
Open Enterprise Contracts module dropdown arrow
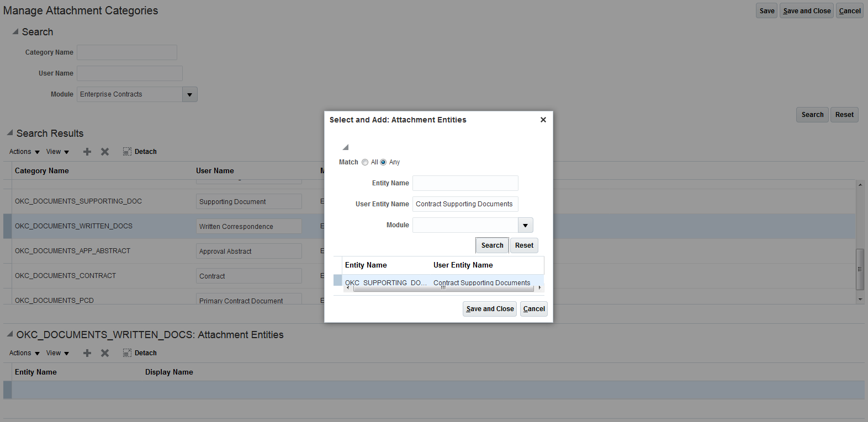[x=189, y=94]
